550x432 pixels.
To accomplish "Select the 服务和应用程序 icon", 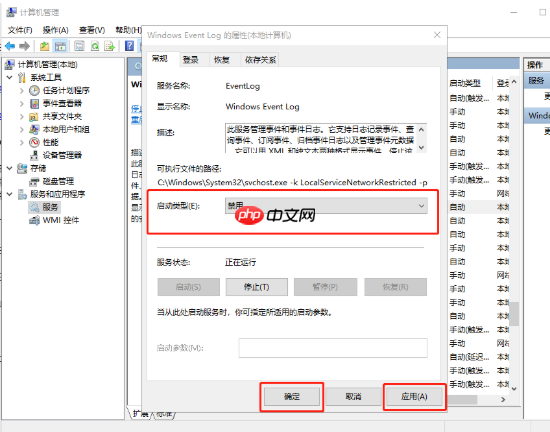I will tap(22, 194).
